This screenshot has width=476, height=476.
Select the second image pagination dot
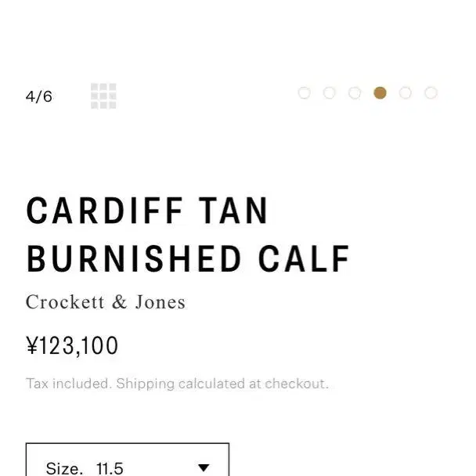point(330,93)
